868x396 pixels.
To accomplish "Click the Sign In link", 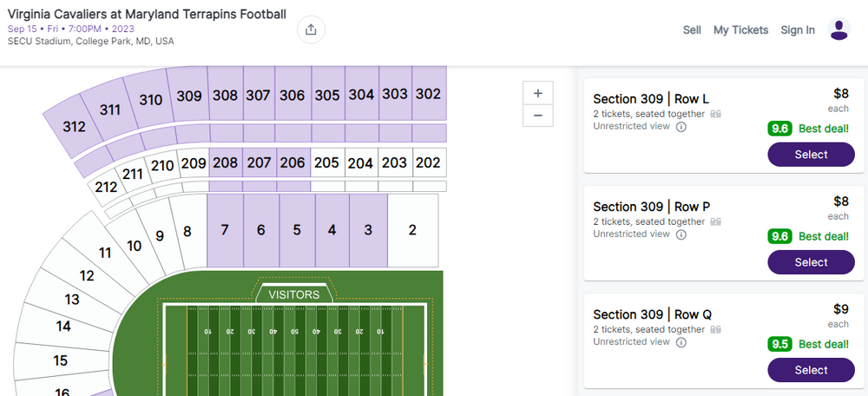I will point(798,30).
